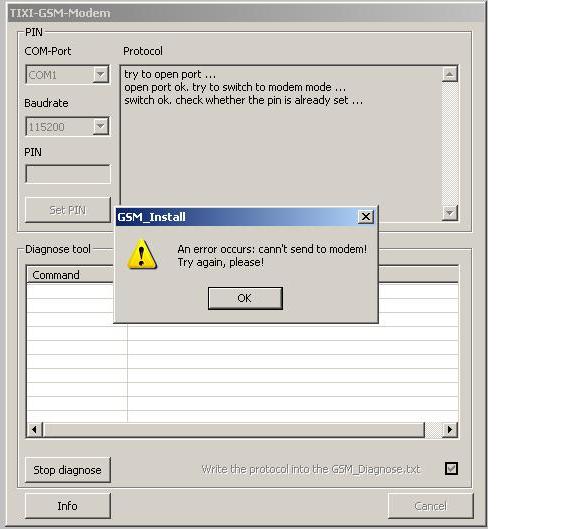Click the 115200 baudrate combo box field
The image size is (576, 529).
tap(68, 127)
